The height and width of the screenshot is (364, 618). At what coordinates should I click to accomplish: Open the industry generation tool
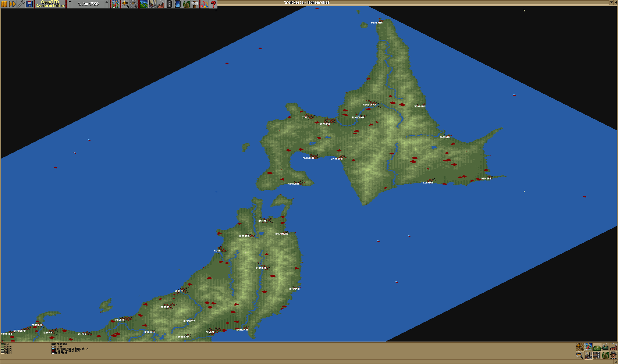(x=161, y=4)
